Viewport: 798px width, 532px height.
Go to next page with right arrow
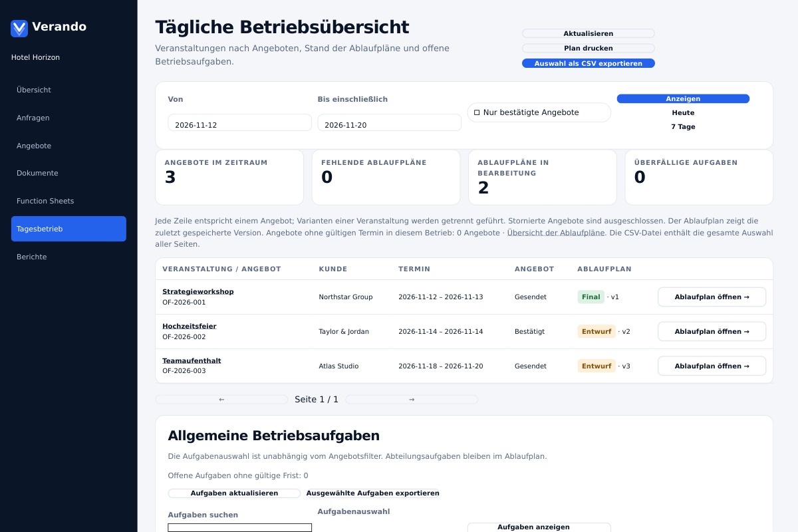click(x=412, y=400)
